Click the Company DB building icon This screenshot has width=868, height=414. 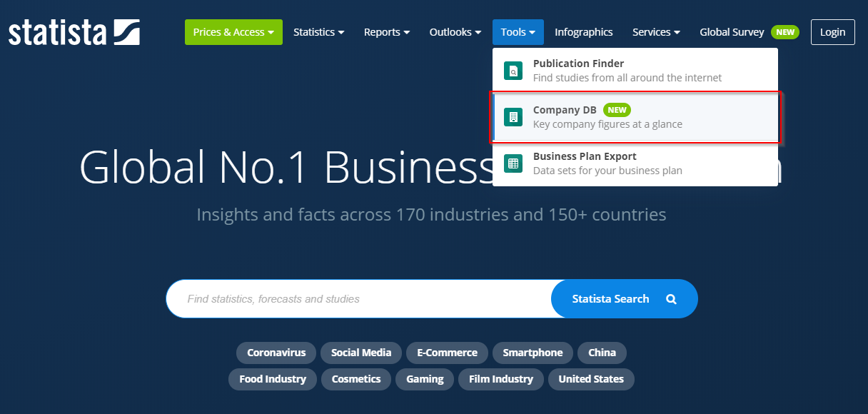pyautogui.click(x=513, y=117)
